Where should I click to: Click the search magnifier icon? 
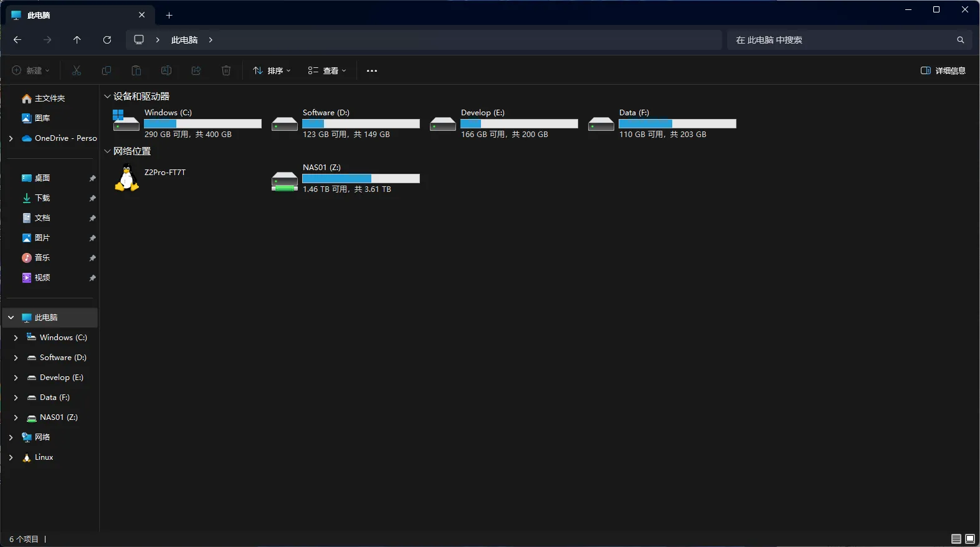click(960, 40)
